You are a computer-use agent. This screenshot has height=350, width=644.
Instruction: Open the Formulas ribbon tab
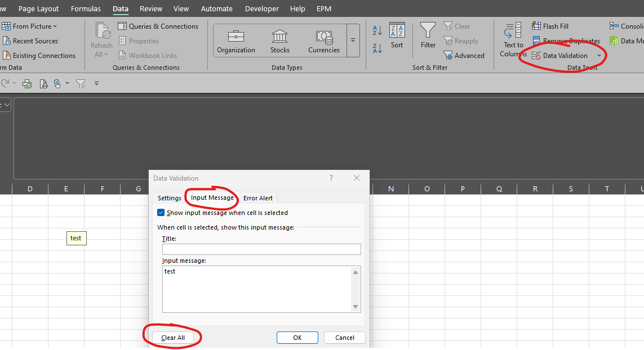(86, 8)
